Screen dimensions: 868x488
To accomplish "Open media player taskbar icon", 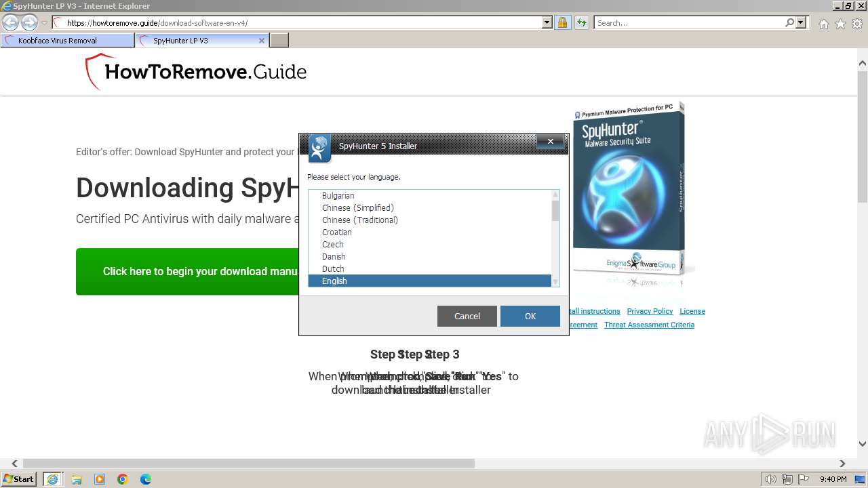I will [100, 479].
